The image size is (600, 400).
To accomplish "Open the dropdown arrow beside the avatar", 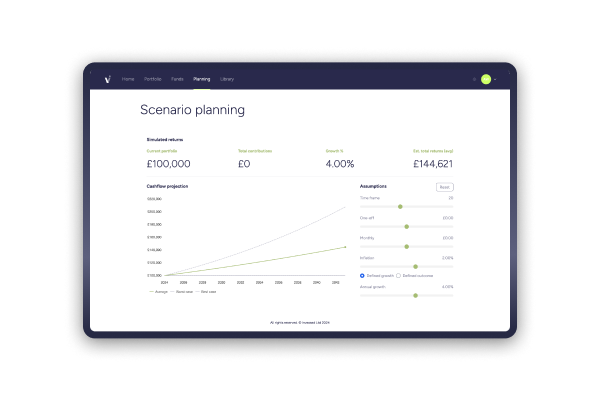I will pos(495,78).
